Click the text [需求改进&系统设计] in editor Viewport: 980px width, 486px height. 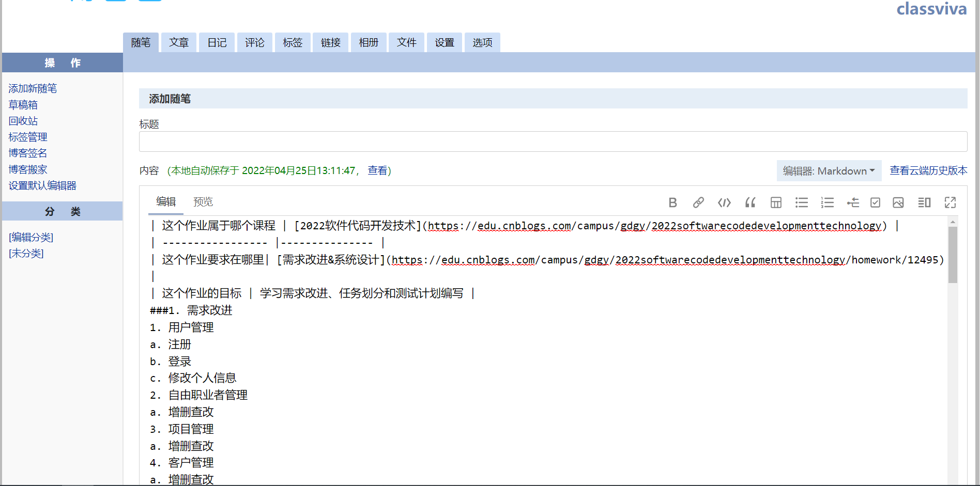[331, 260]
